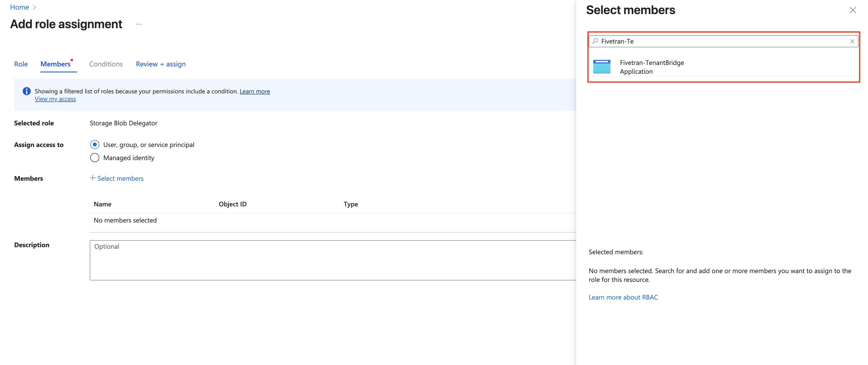Open the Learn more link
This screenshot has height=365, width=868.
tap(255, 91)
